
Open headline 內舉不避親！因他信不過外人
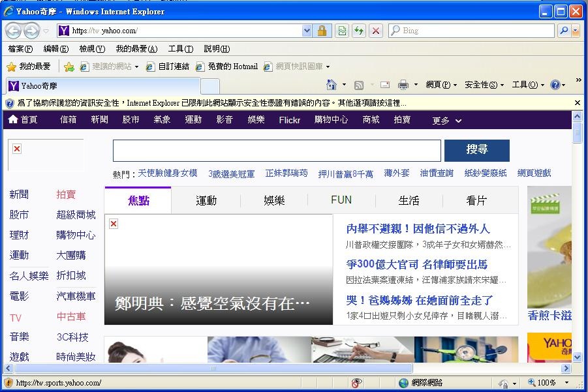click(x=418, y=228)
